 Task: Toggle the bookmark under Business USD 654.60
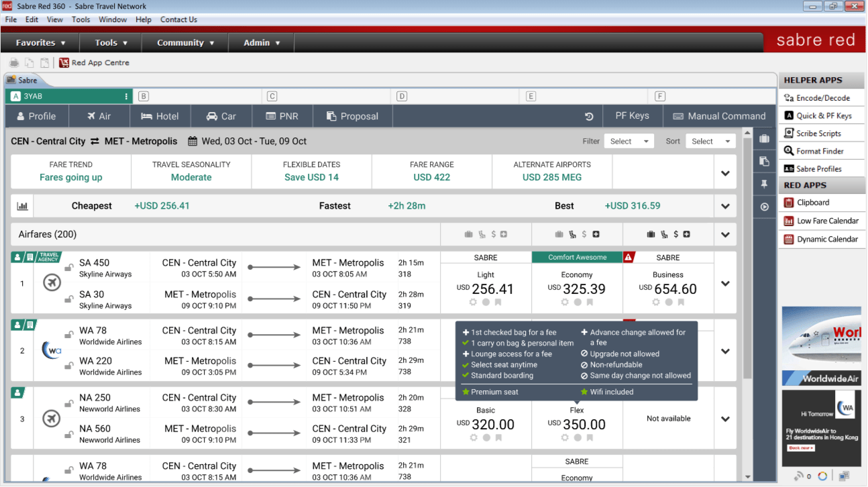point(680,302)
